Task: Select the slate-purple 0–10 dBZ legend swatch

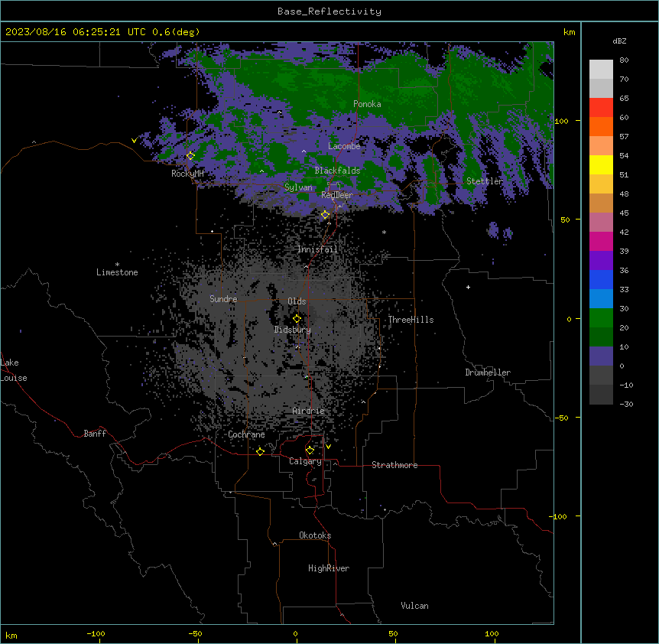Action: (x=601, y=356)
